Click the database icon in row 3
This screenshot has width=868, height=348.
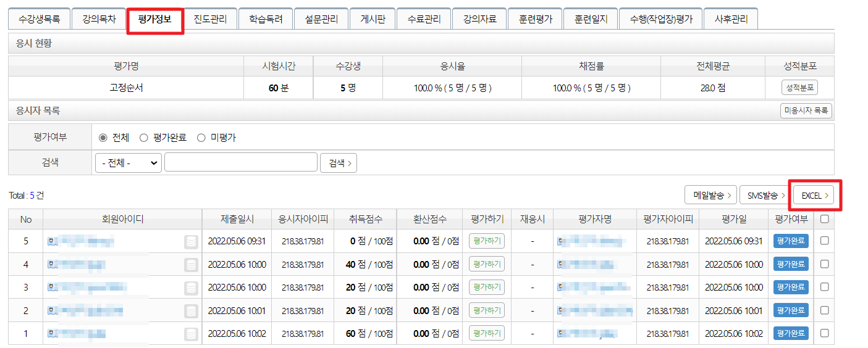pyautogui.click(x=191, y=288)
